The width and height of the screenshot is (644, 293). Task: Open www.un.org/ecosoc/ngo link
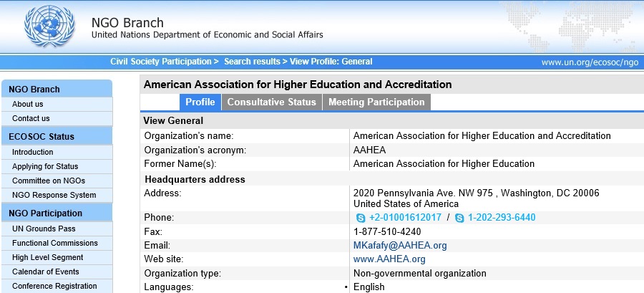point(590,62)
